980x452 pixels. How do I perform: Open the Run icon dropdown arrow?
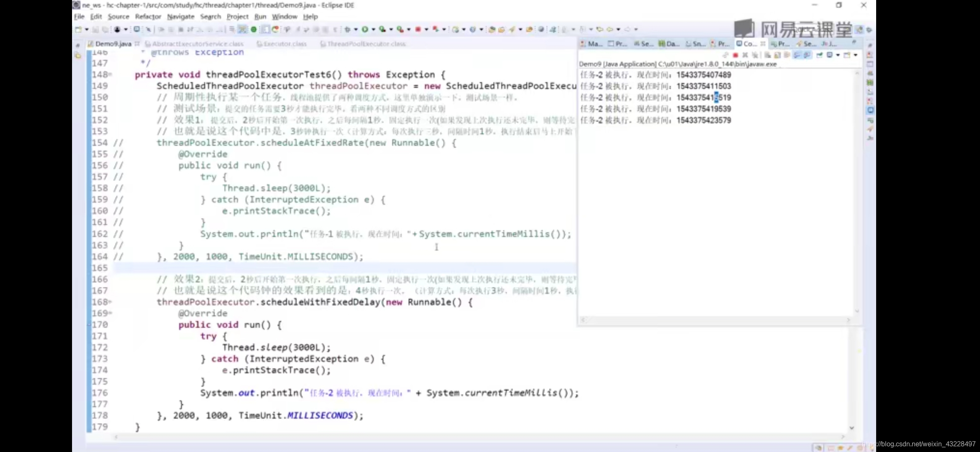pos(374,29)
